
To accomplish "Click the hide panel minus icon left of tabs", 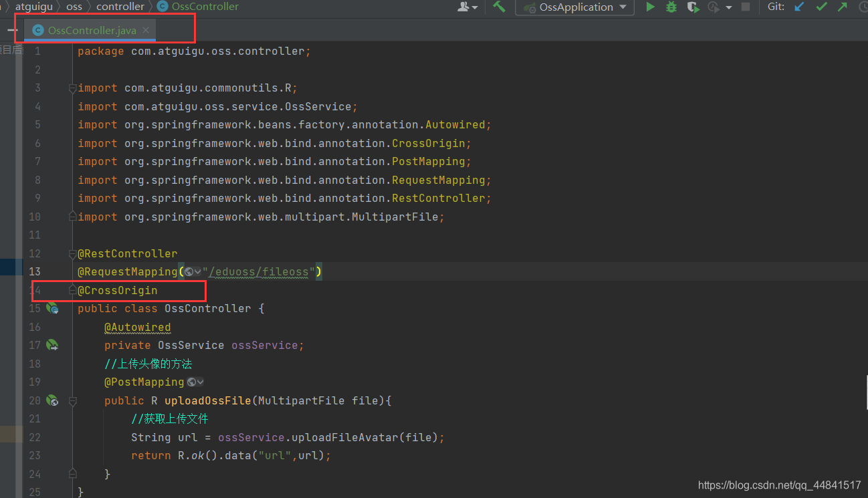I will click(12, 31).
